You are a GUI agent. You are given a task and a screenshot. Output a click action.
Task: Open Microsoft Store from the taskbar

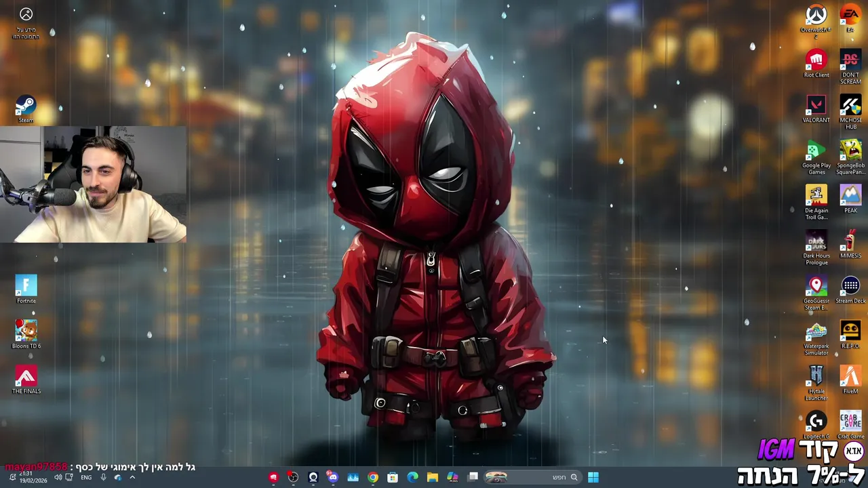tap(393, 477)
